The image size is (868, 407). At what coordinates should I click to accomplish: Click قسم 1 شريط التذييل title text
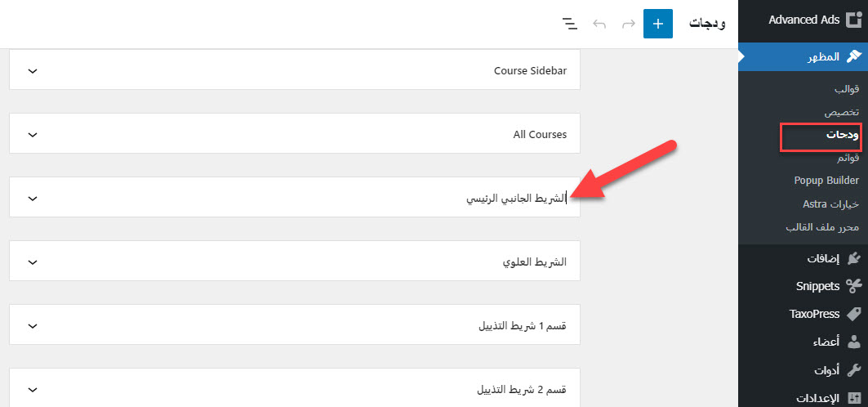coord(522,325)
